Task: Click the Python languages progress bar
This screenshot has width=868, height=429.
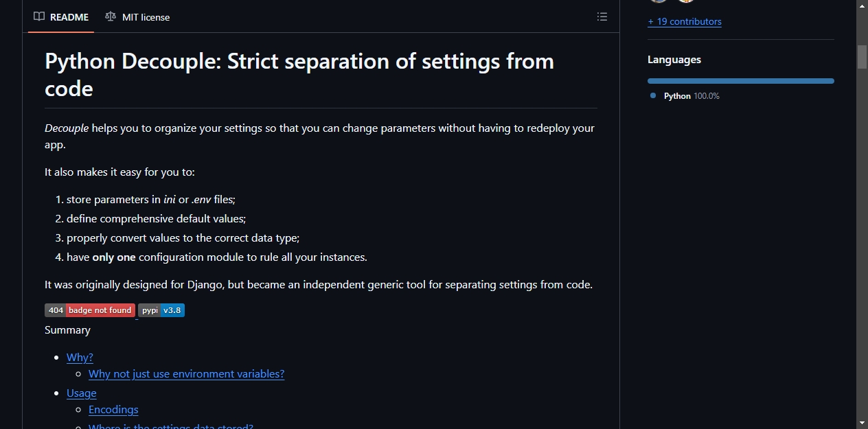Action: coord(741,81)
